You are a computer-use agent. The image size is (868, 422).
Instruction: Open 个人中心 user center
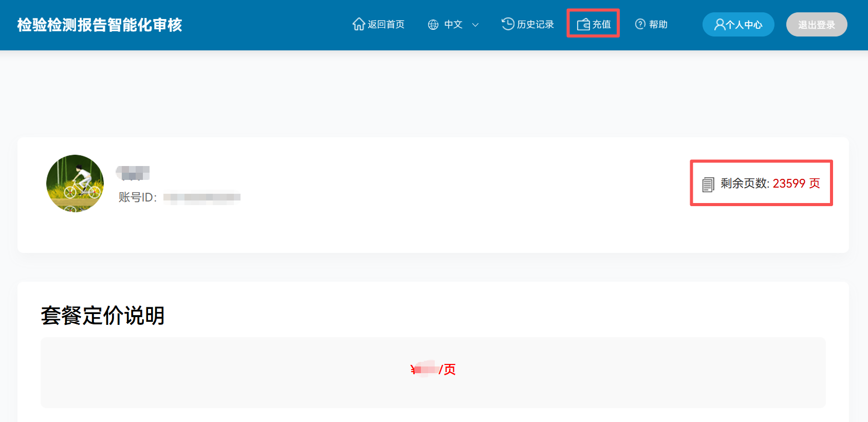point(744,25)
